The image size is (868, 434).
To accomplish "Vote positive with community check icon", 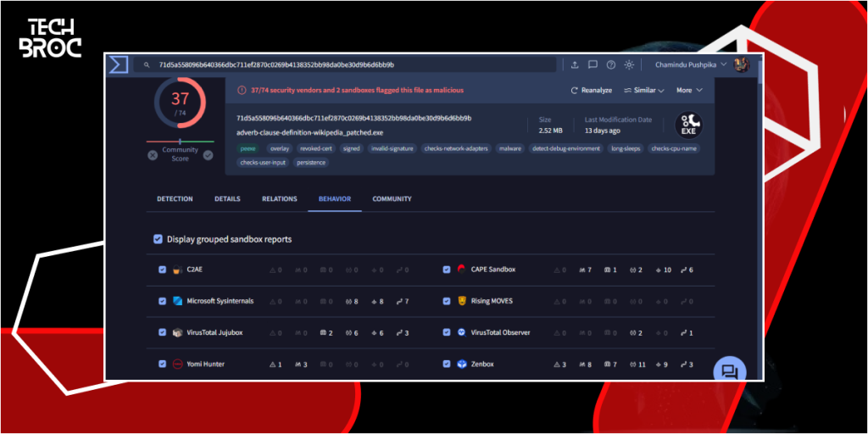I will (x=208, y=156).
